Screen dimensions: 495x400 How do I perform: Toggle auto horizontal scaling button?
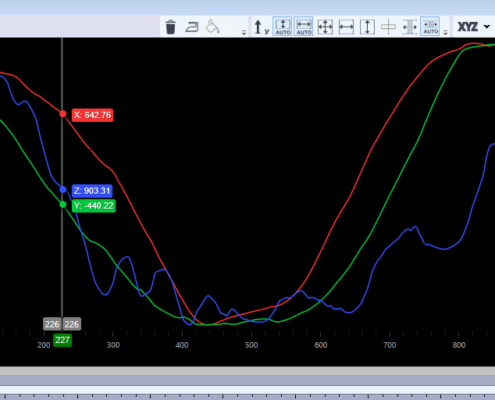(304, 26)
